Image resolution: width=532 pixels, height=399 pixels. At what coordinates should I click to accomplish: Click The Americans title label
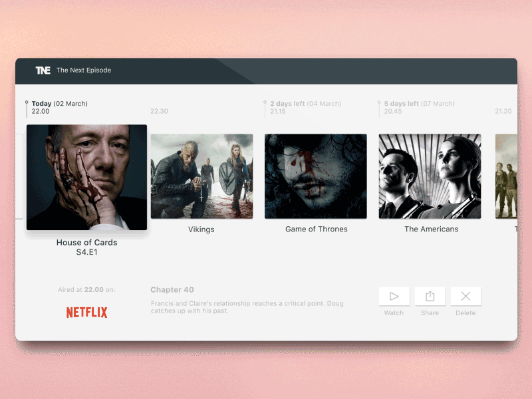431,229
